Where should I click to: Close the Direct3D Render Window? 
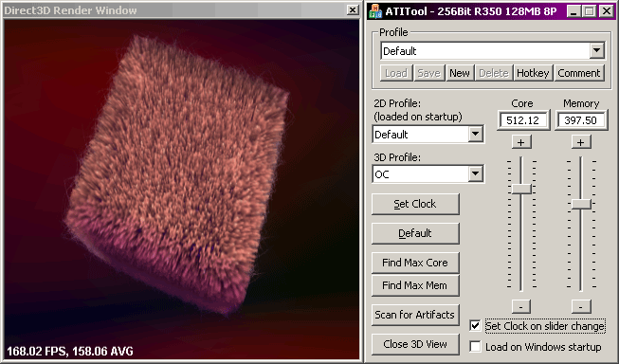(x=352, y=9)
